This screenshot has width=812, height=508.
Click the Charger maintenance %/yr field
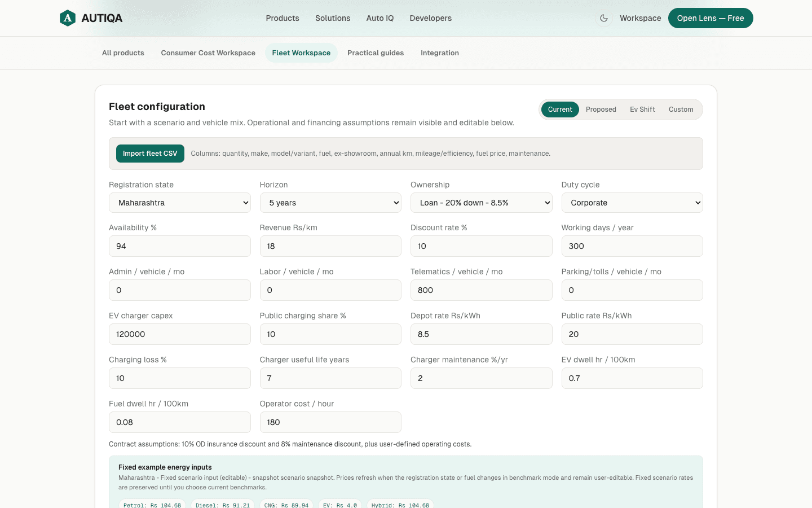pyautogui.click(x=482, y=378)
